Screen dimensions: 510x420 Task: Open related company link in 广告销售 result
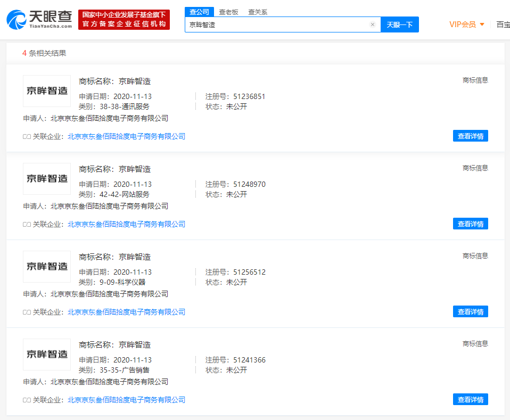coord(127,400)
